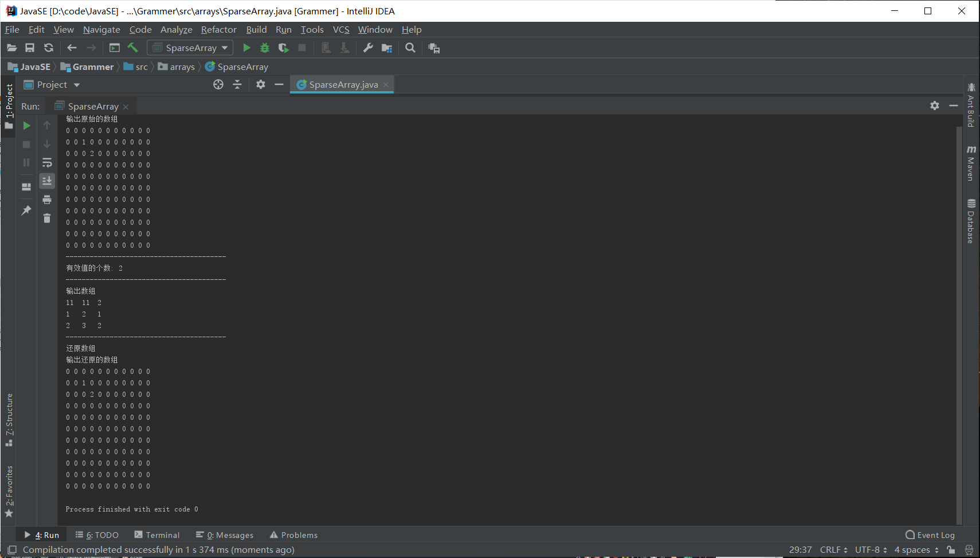Toggle the Database side panel

pos(971,221)
